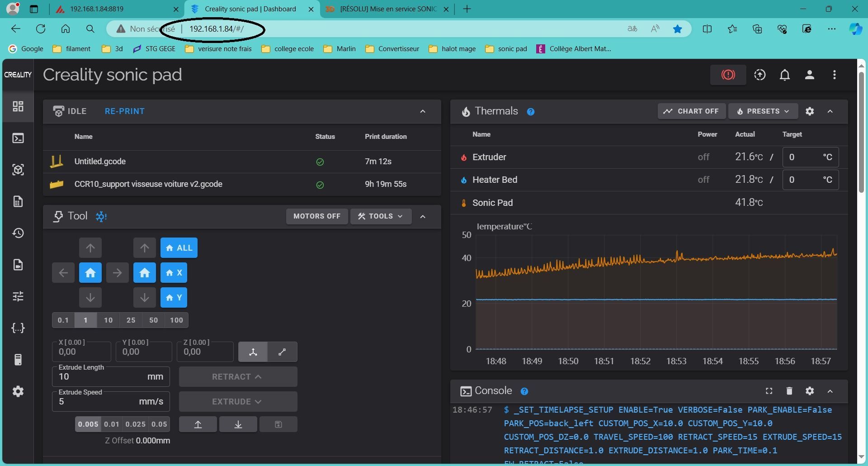
Task: Expand console to fullscreen
Action: (x=769, y=391)
